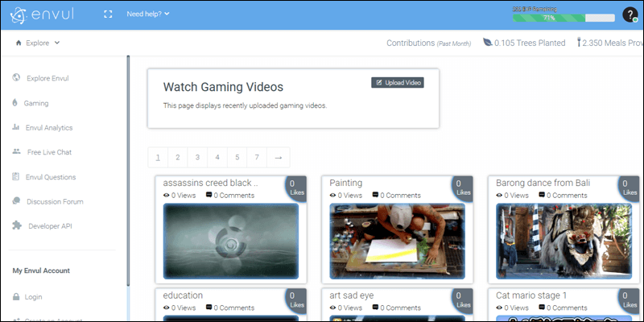The width and height of the screenshot is (644, 322).
Task: Click the leaf icon for Trees Planted
Action: 488,43
